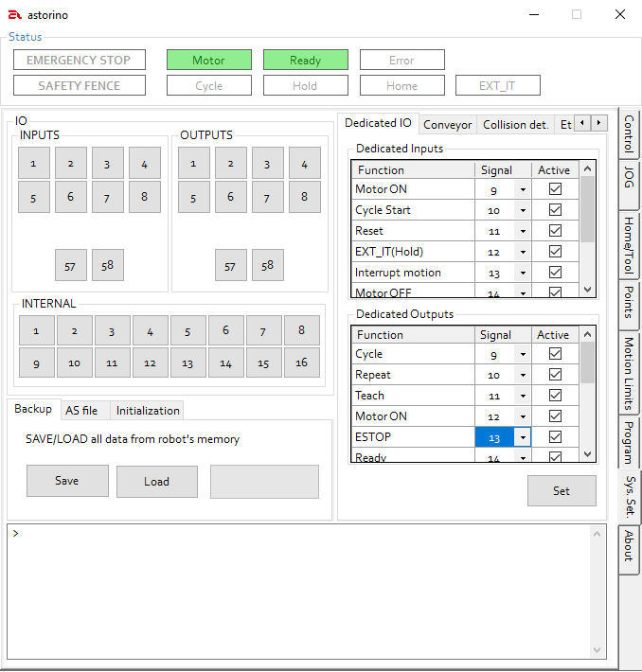The image size is (642, 672).
Task: Open the Program side tab
Action: [x=629, y=443]
